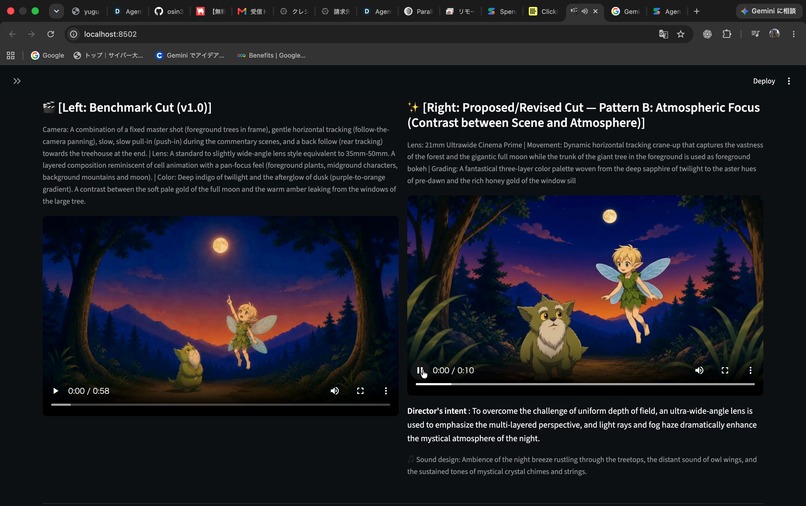806x506 pixels.
Task: Mute the Proposed Cut video audio
Action: [699, 370]
